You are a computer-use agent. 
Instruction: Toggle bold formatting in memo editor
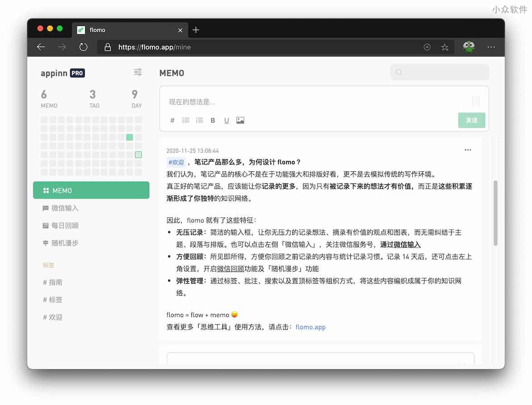213,120
